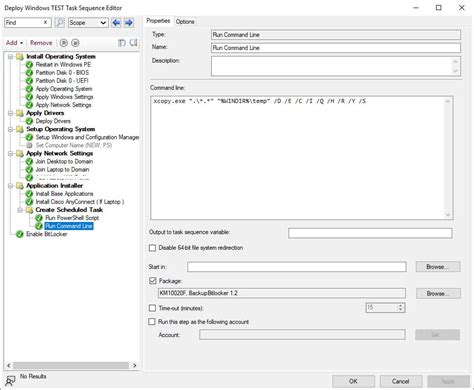Click disabled icon of Set Computer Name step
The width and height of the screenshot is (474, 390).
point(29,145)
